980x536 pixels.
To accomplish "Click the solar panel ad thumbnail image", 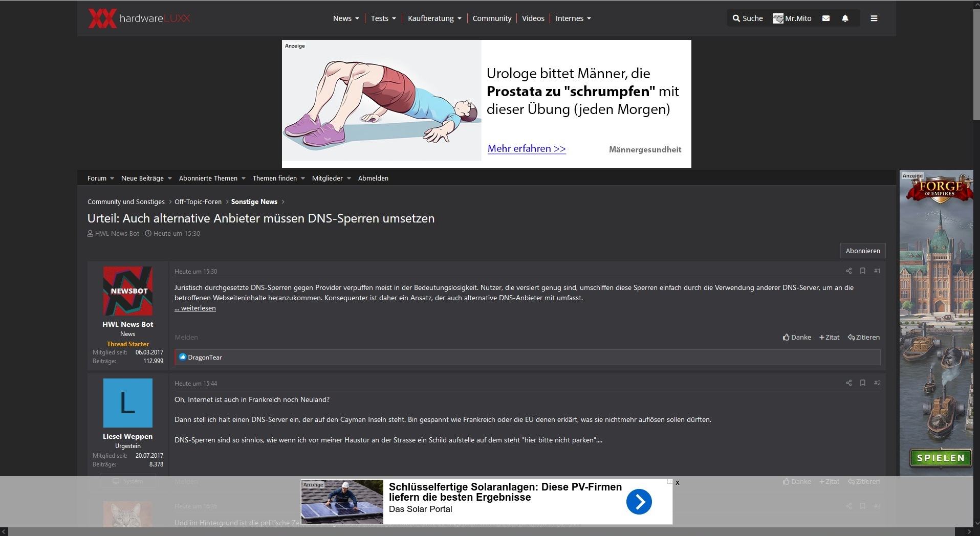I will click(342, 502).
